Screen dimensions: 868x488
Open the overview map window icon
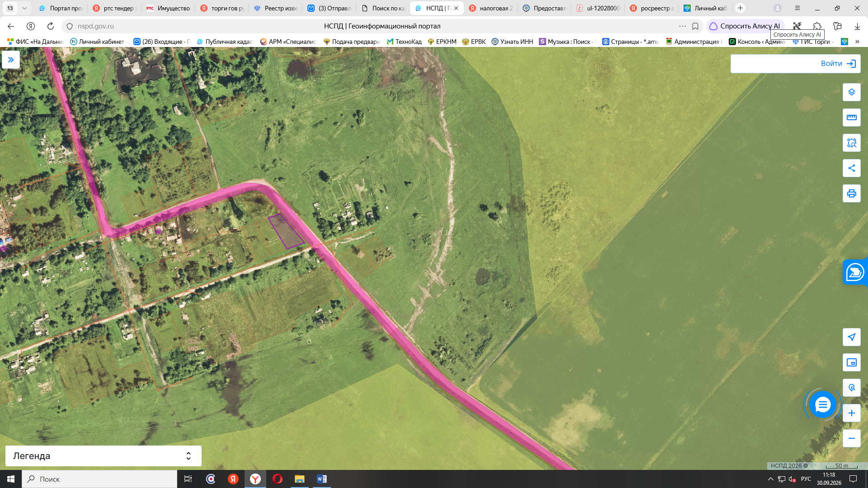852,362
